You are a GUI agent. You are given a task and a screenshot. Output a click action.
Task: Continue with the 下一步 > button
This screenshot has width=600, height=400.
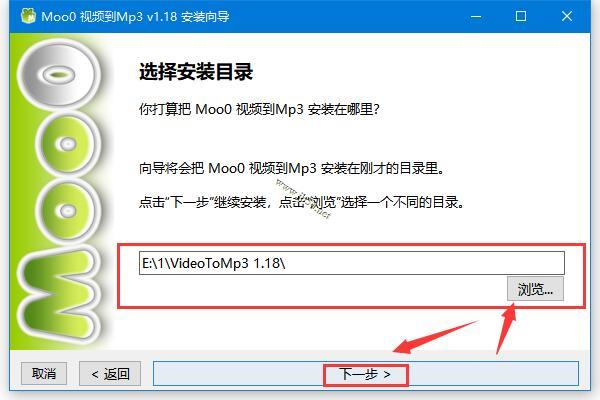(x=366, y=374)
